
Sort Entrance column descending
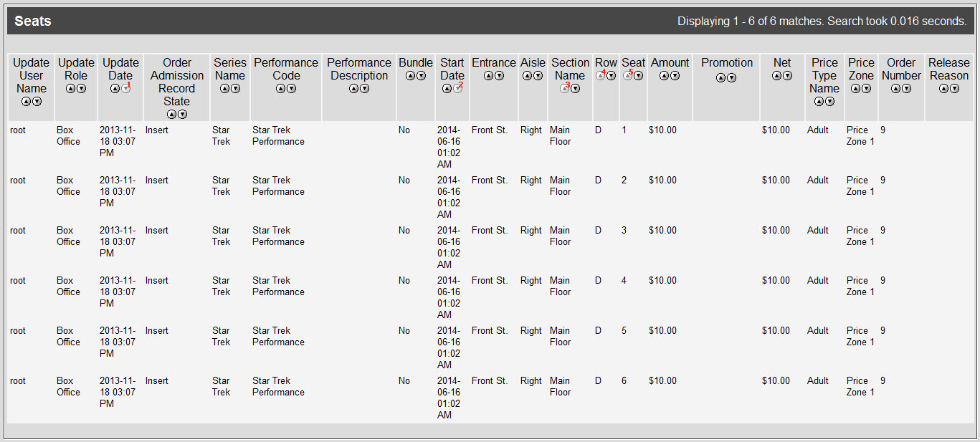pyautogui.click(x=499, y=76)
